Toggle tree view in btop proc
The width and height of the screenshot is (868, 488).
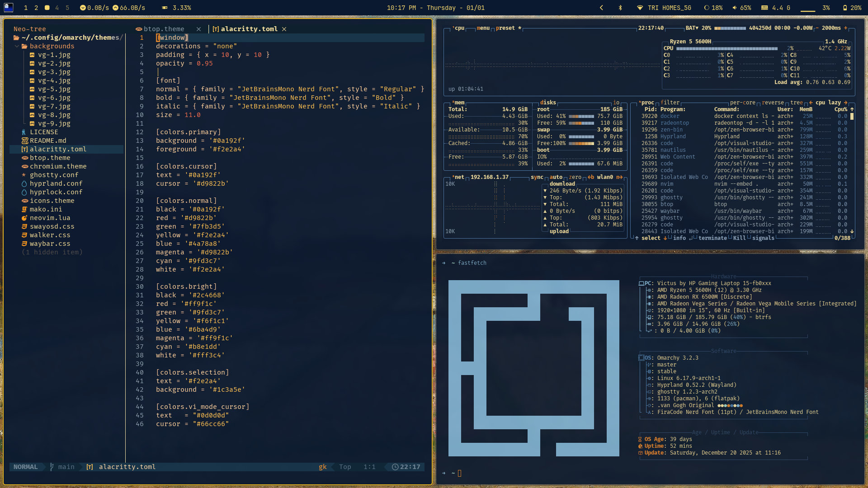pyautogui.click(x=796, y=103)
